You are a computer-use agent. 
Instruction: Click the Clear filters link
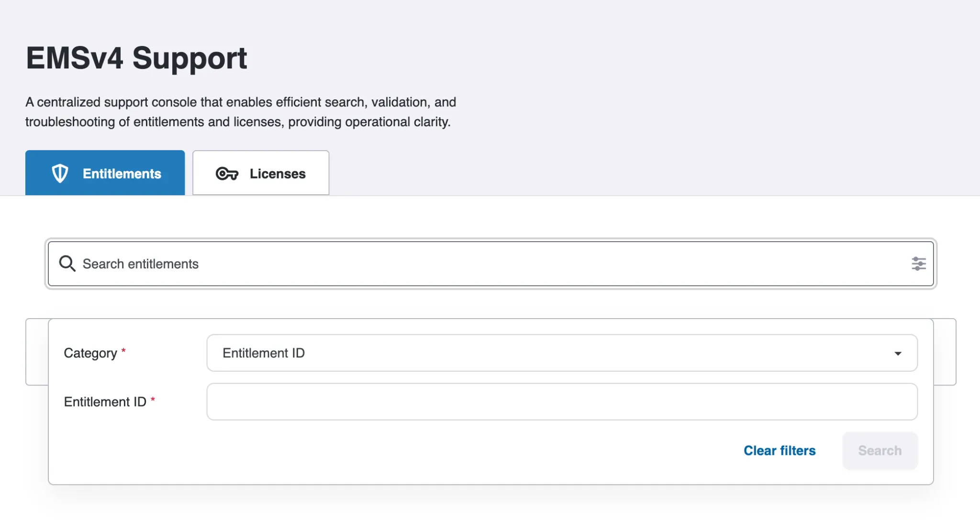pos(780,451)
